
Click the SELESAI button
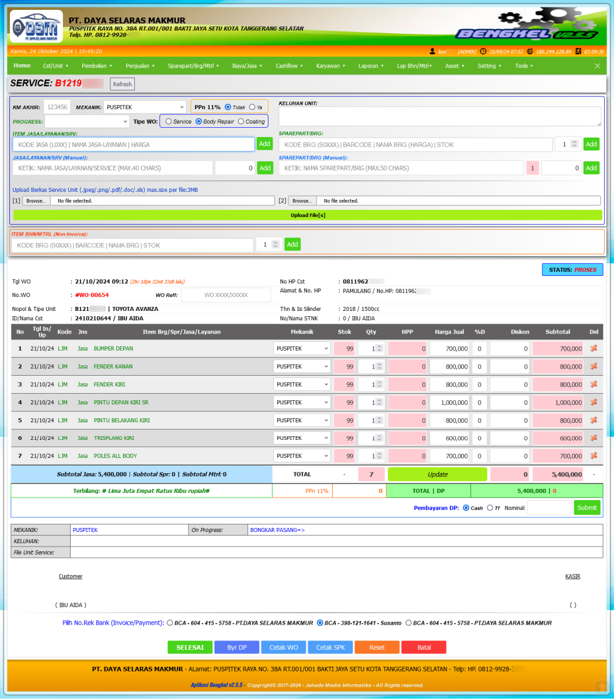click(x=190, y=647)
